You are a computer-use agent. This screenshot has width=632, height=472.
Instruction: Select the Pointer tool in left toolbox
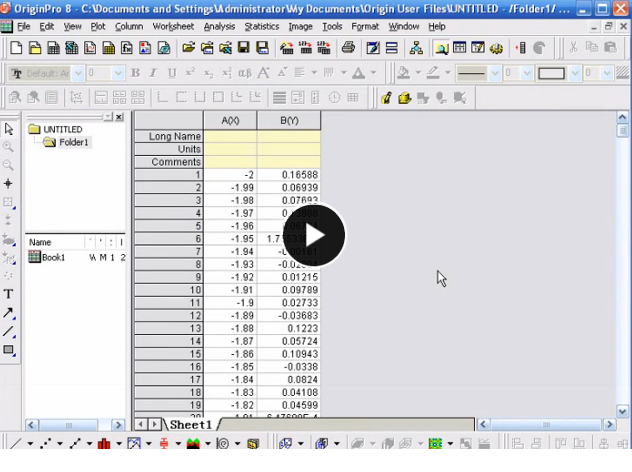pyautogui.click(x=8, y=129)
